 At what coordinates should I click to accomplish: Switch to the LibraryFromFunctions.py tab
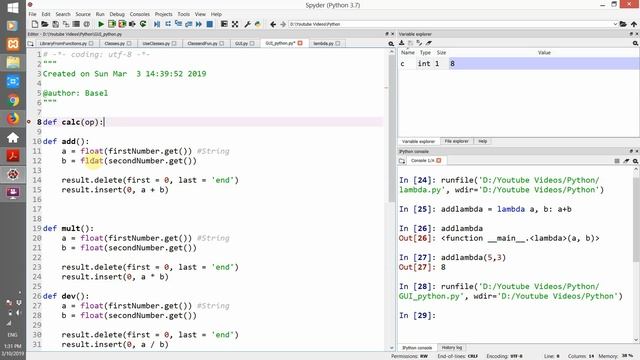pos(63,43)
